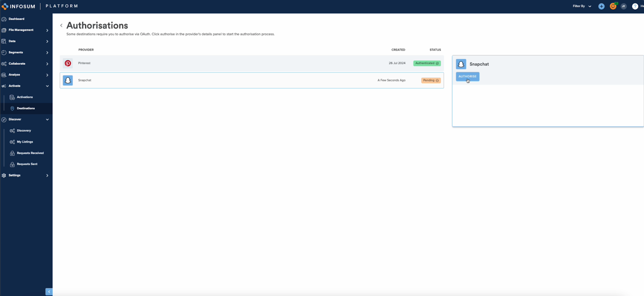The image size is (644, 296).
Task: Click the Data sidebar icon
Action: 4,41
